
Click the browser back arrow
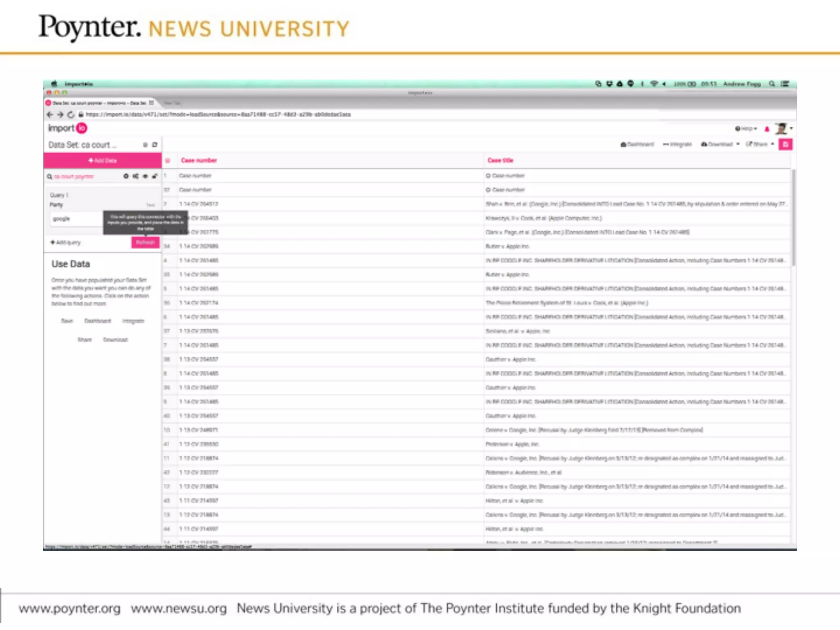coord(50,115)
